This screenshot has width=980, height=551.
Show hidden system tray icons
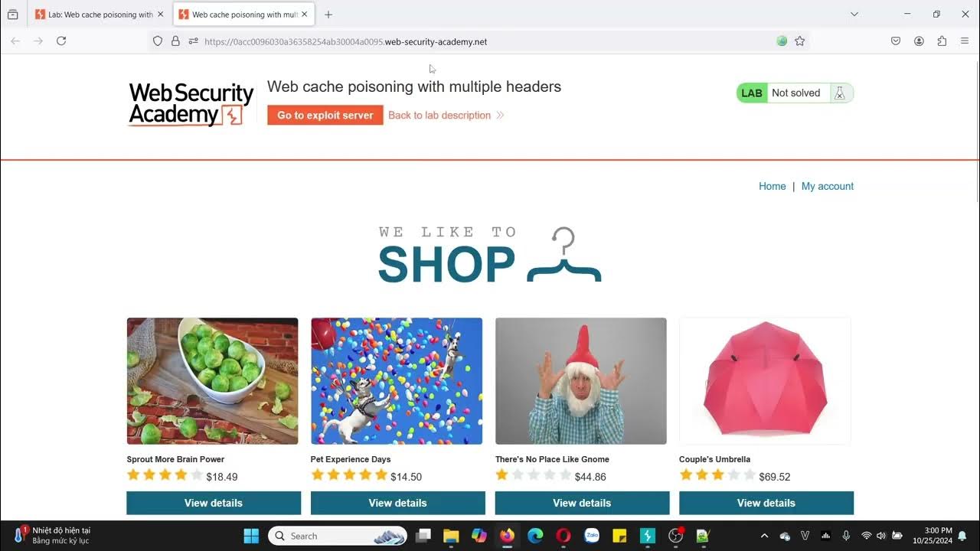coord(764,536)
